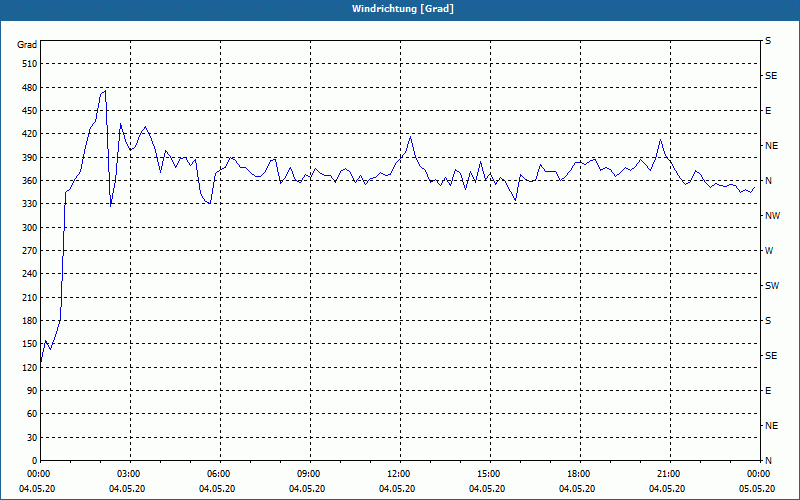The image size is (800, 500).
Task: Click the 15:00 time axis label
Action: (x=490, y=474)
